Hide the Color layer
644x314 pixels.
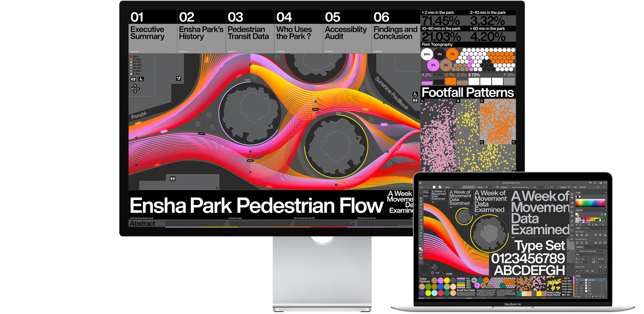577,283
